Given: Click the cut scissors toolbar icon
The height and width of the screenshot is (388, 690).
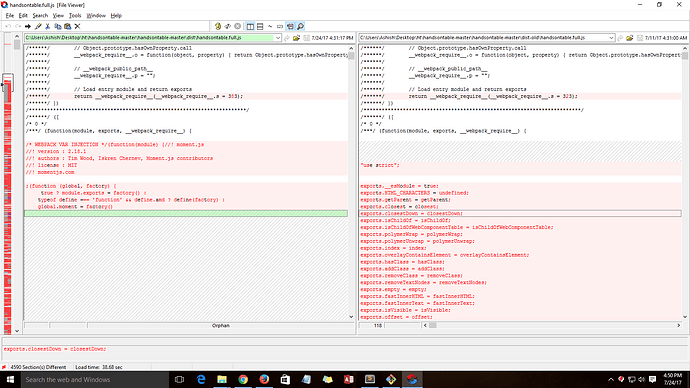Looking at the screenshot, I should click(x=48, y=26).
